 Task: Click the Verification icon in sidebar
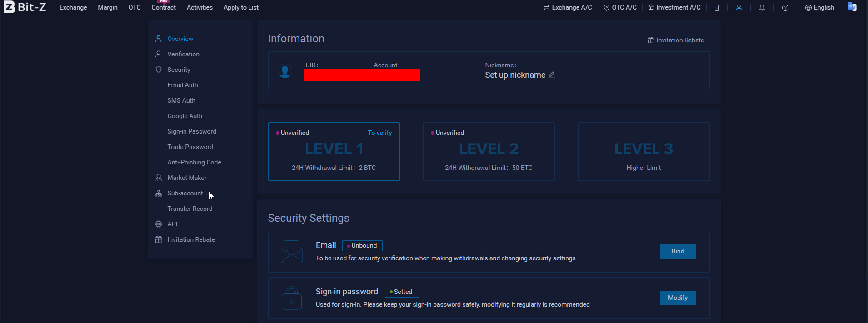[159, 54]
